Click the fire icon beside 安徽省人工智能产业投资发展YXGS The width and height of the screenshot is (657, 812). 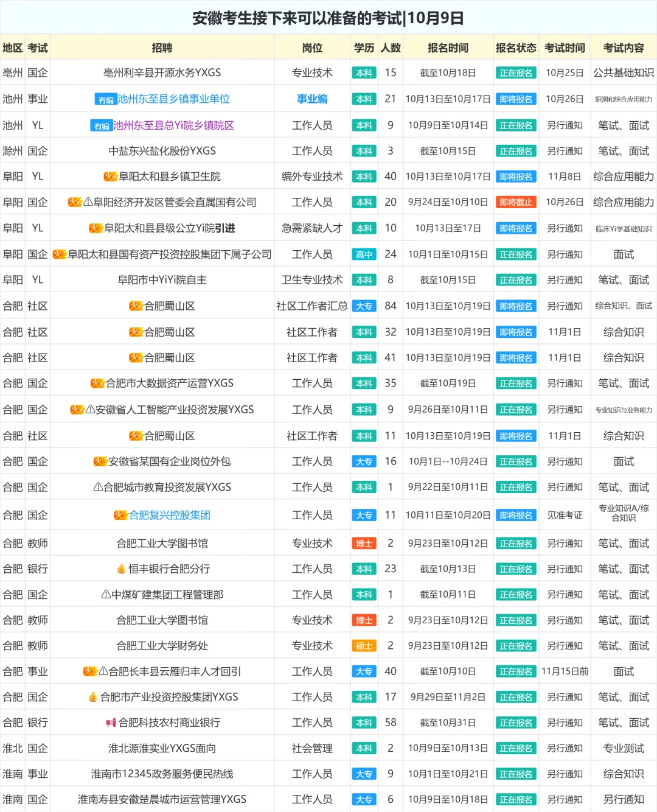75,409
